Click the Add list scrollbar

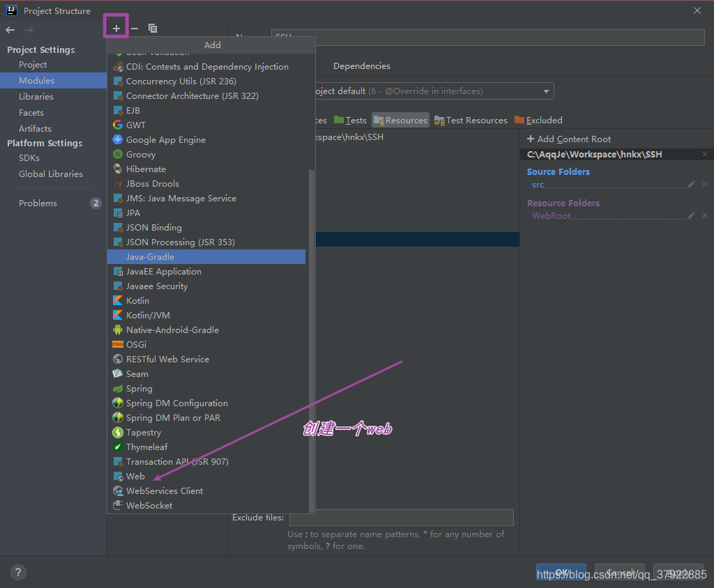coord(312,341)
